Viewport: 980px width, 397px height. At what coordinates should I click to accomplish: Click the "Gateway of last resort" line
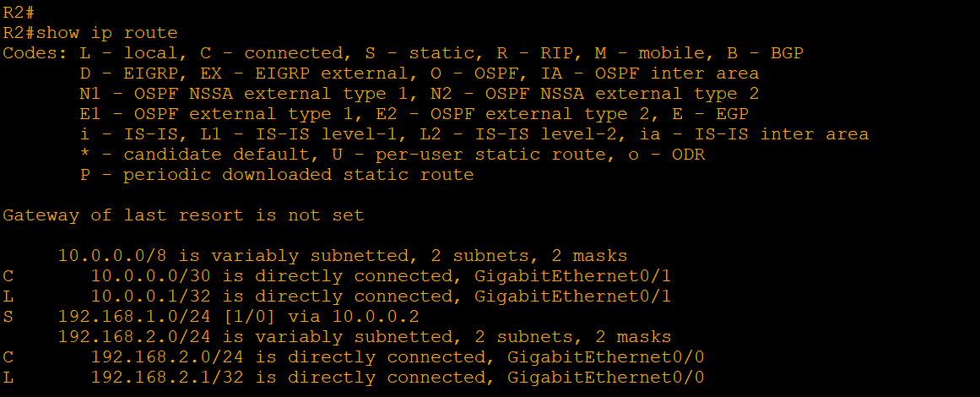[x=183, y=215]
